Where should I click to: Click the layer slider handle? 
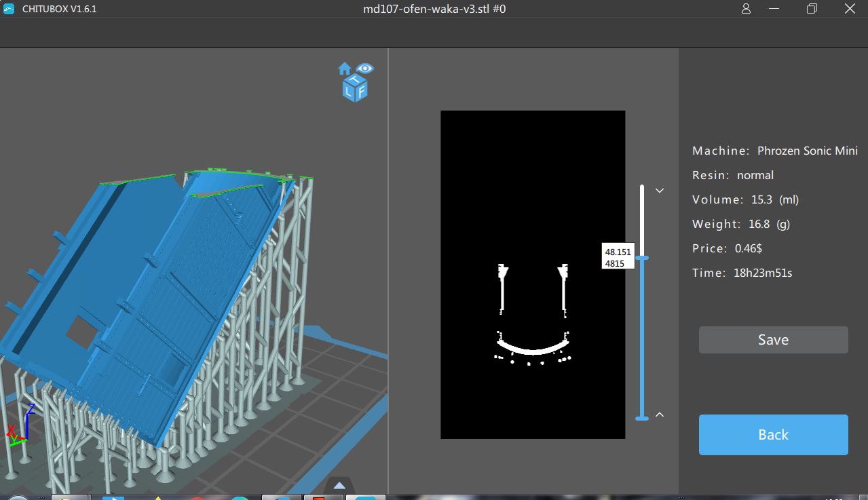[642, 258]
